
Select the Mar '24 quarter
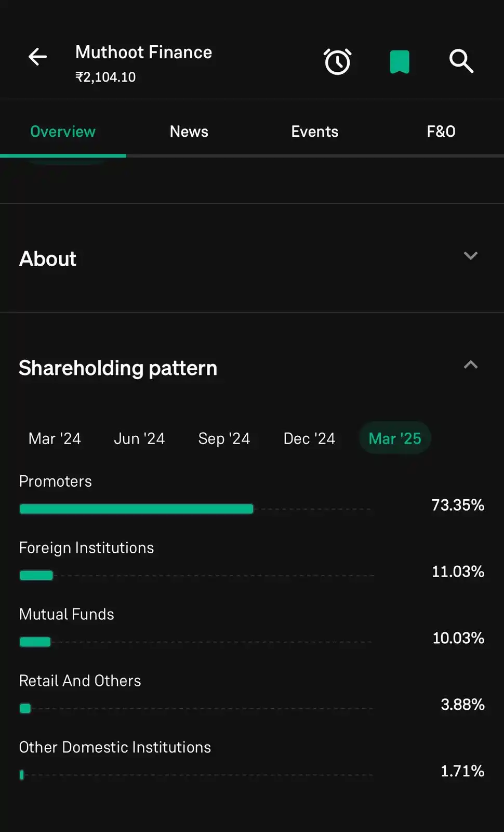pyautogui.click(x=55, y=438)
